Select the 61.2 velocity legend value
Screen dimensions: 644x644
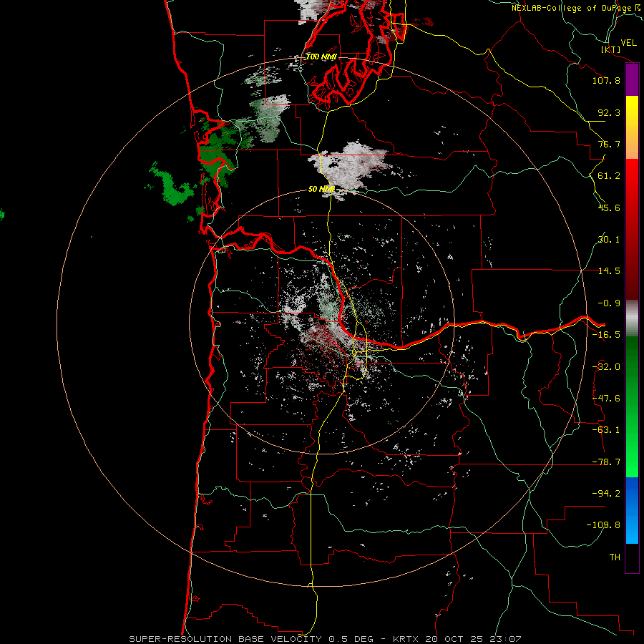pyautogui.click(x=609, y=176)
